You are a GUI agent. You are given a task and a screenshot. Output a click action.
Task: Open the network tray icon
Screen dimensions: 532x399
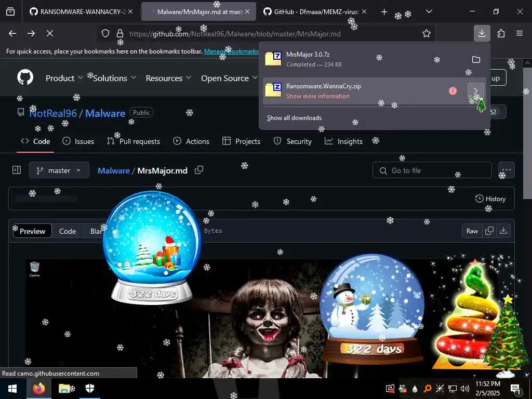[453, 389]
